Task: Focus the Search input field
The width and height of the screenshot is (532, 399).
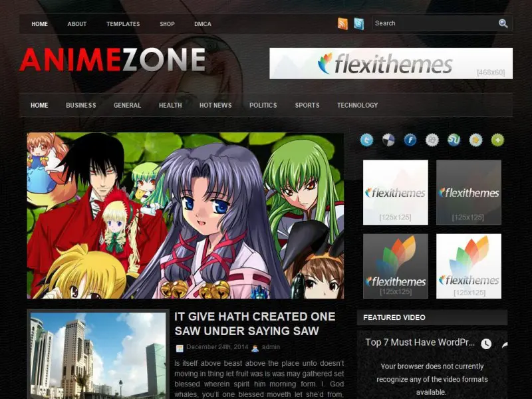Action: click(x=434, y=23)
